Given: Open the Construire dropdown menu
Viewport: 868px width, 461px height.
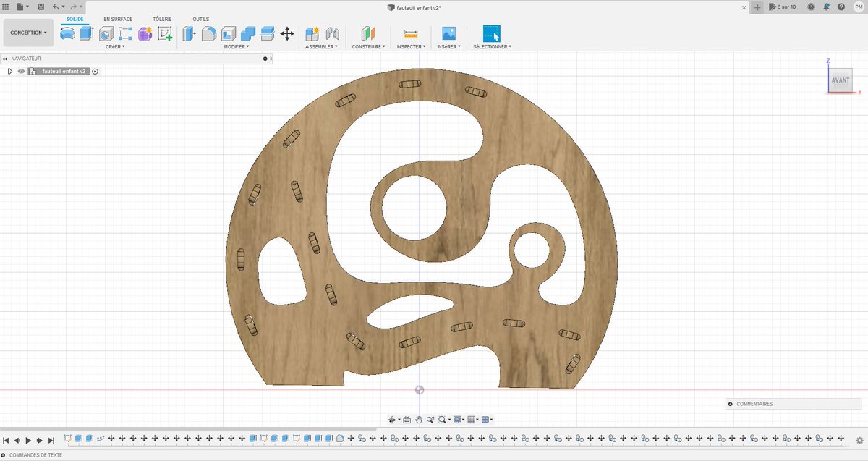Looking at the screenshot, I should 369,46.
